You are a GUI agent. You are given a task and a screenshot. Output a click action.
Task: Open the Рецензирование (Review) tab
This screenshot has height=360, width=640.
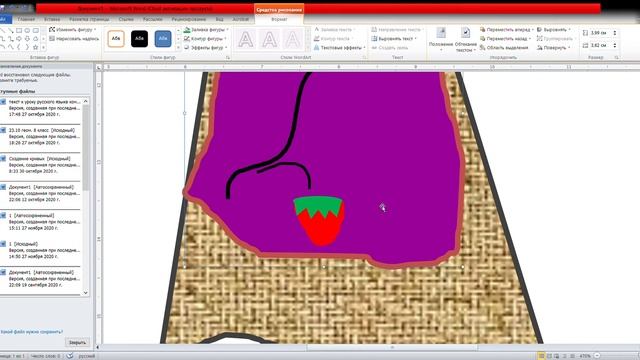coord(189,19)
